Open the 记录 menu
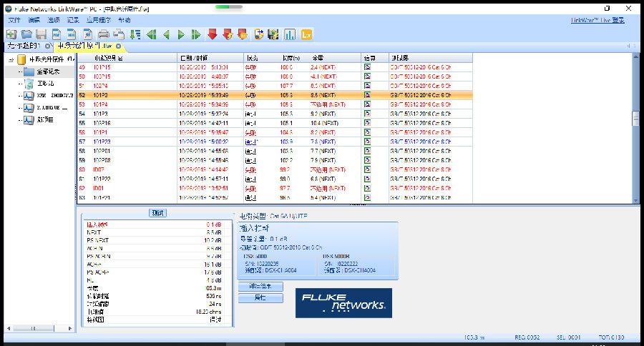This screenshot has width=644, height=346. pos(73,20)
